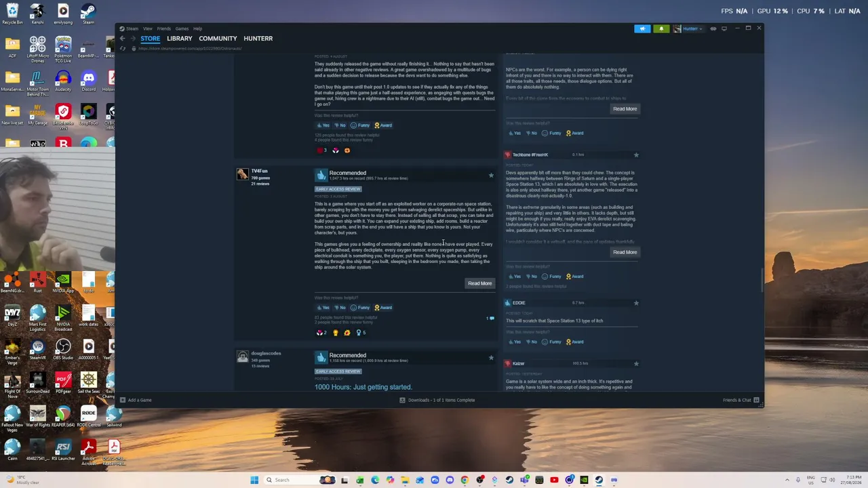Click the star on douglascodes' review
The height and width of the screenshot is (488, 868).
pos(491,358)
